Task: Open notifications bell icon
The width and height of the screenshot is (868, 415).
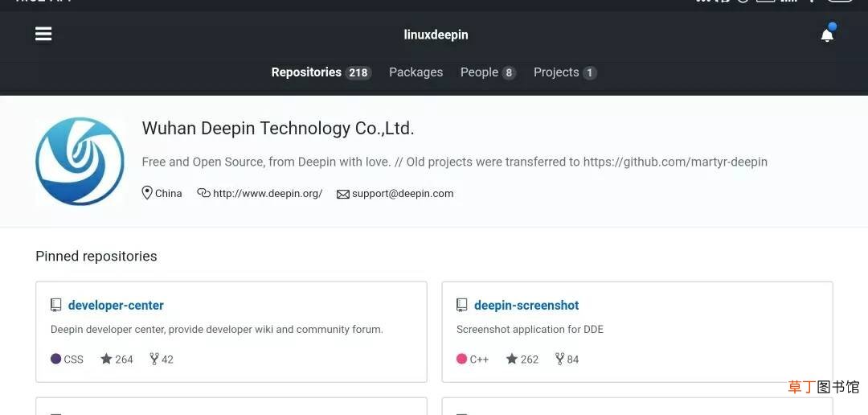Action: point(827,35)
